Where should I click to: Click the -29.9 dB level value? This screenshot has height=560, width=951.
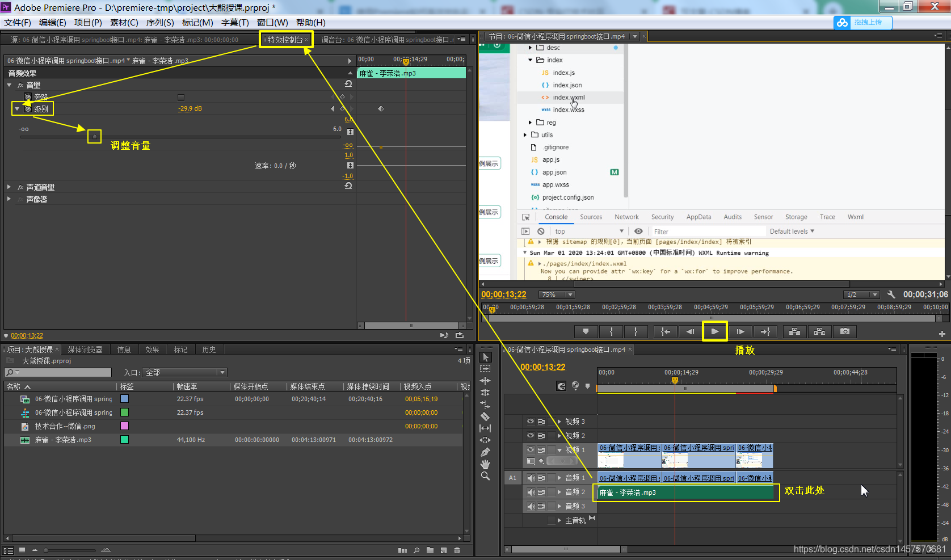click(x=190, y=108)
